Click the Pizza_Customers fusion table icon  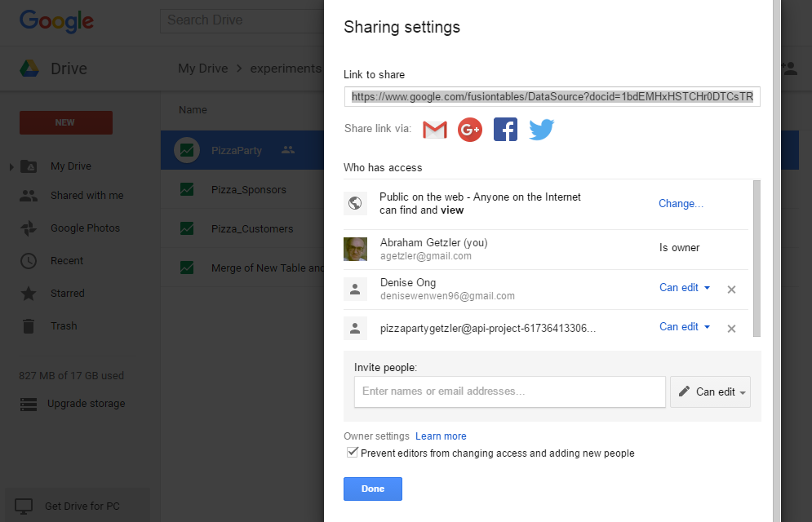[187, 228]
